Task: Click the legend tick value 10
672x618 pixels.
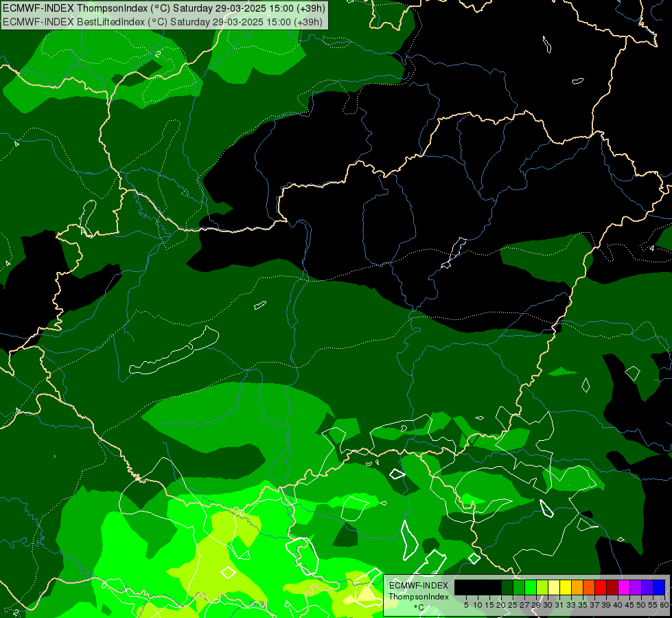Action: pos(478,605)
